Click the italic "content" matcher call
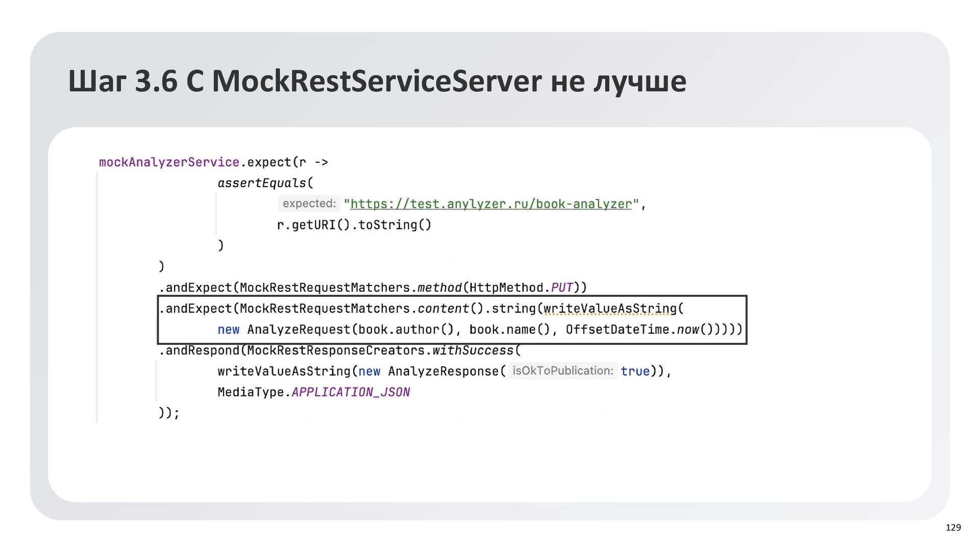Image resolution: width=980 pixels, height=552 pixels. 443,309
